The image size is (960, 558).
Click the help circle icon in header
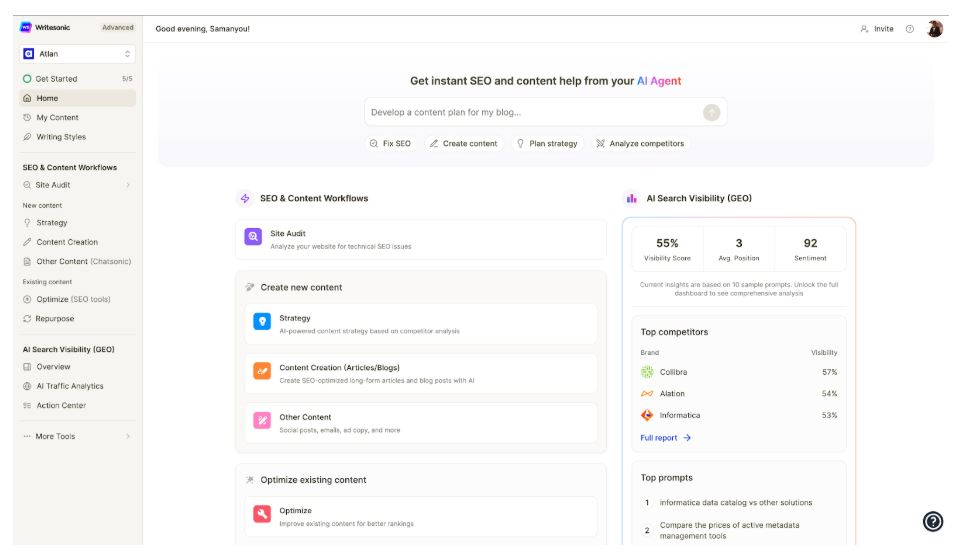[910, 29]
